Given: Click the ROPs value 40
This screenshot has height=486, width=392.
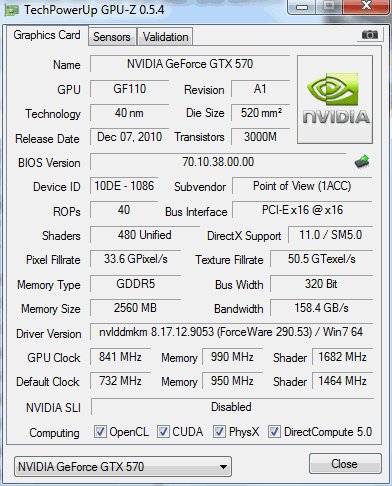Looking at the screenshot, I should point(124,210).
